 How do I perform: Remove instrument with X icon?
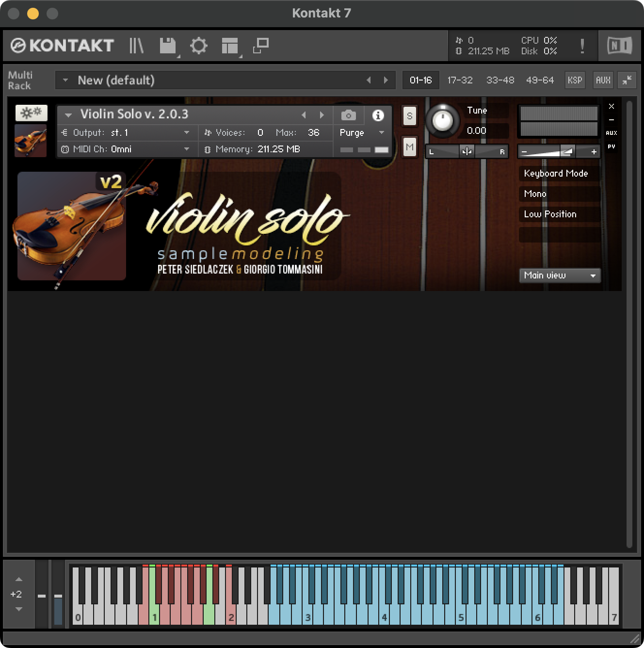coord(612,106)
